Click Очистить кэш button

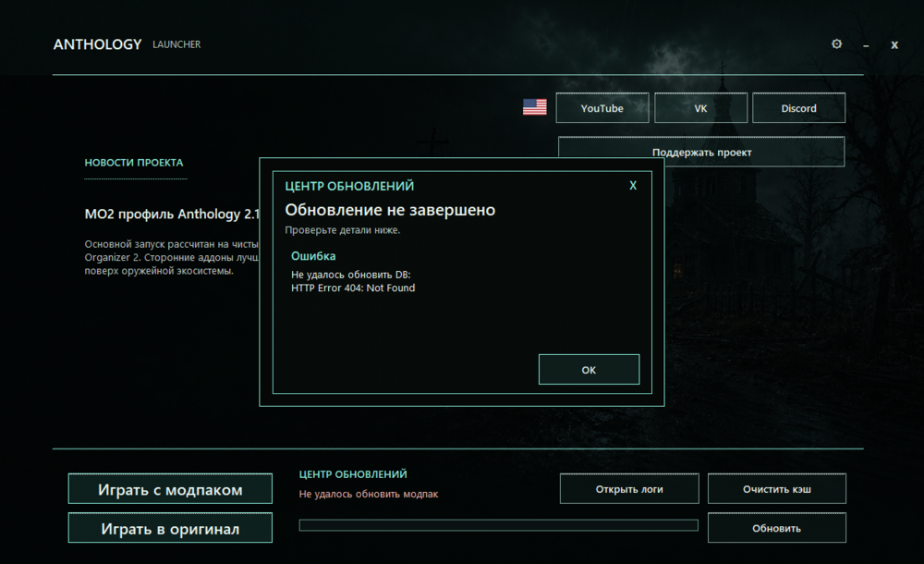[777, 488]
